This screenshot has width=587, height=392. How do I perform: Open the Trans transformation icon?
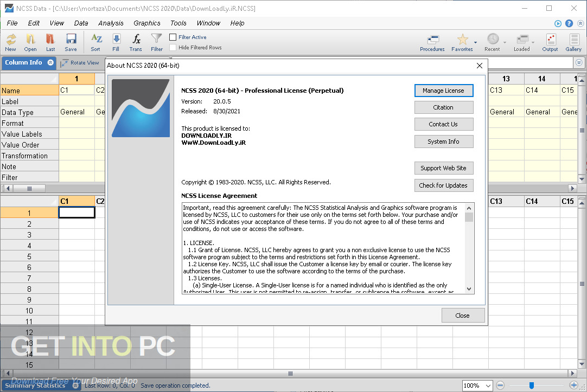tap(136, 42)
